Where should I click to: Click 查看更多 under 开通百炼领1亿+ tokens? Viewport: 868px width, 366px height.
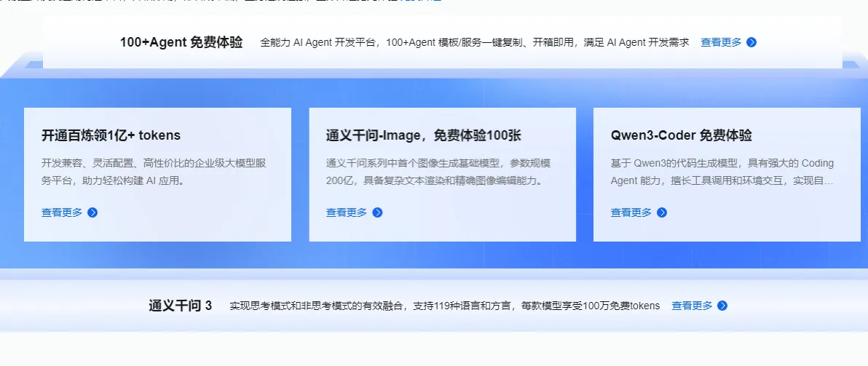[x=61, y=213]
